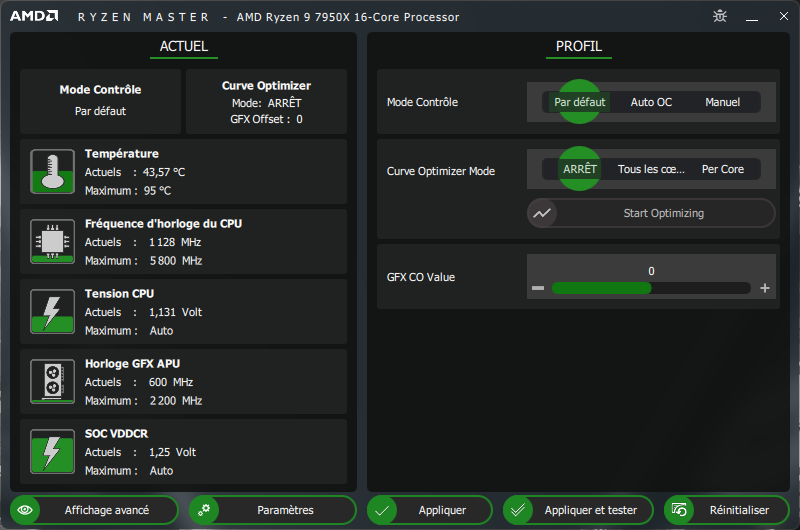
Task: Click the double-check icon of Appliquer et tester
Action: [518, 510]
